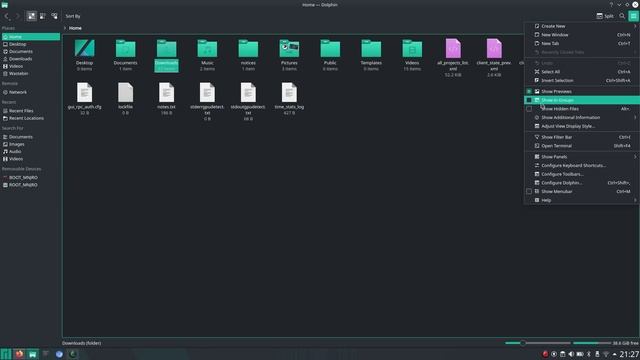The height and width of the screenshot is (360, 640).
Task: Adjust the icon zoom slider handle
Action: point(522,343)
